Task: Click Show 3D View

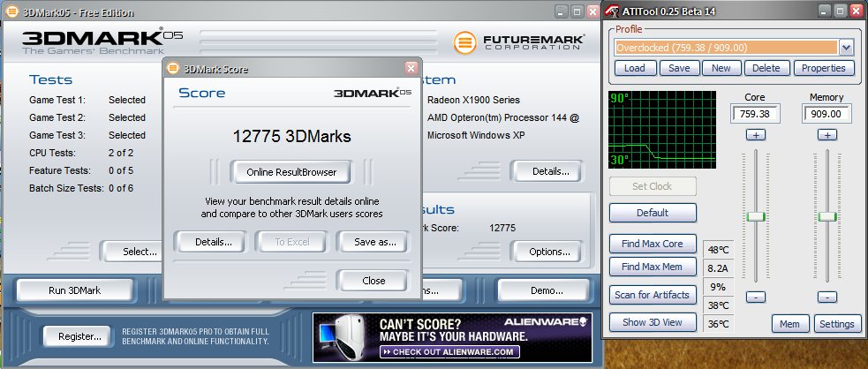Action: (x=653, y=322)
